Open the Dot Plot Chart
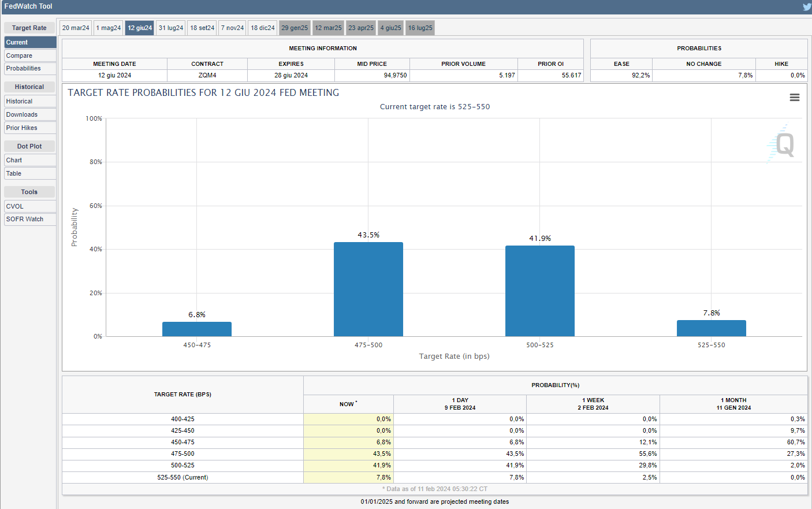This screenshot has width=812, height=509. point(30,160)
